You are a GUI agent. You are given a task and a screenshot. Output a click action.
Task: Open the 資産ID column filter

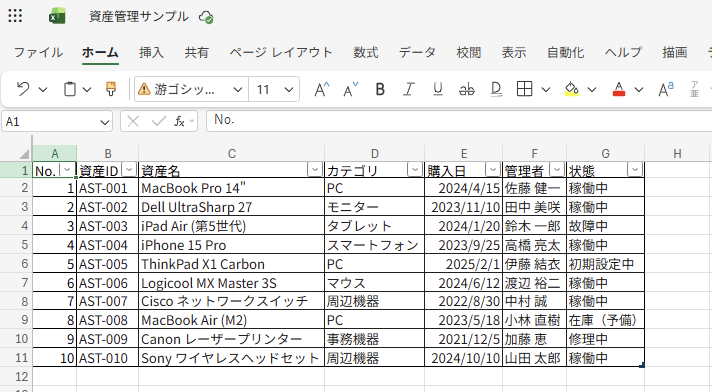pyautogui.click(x=129, y=170)
